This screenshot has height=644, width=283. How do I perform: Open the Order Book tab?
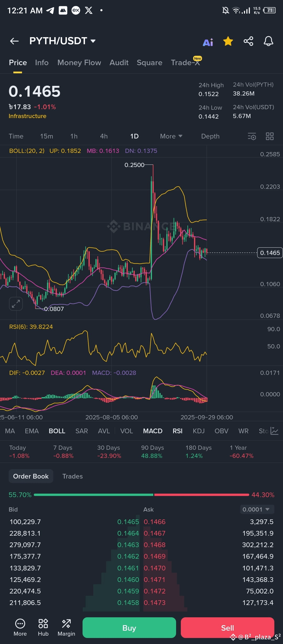[x=31, y=476]
